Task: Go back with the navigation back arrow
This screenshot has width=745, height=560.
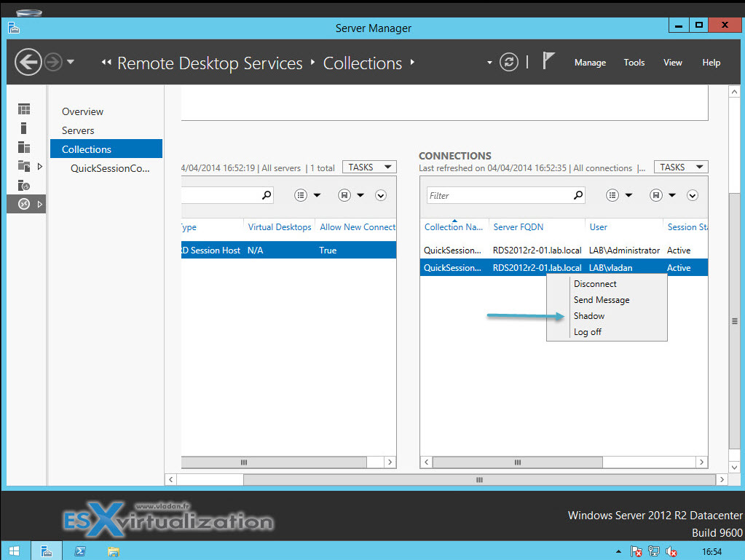Action: coord(28,62)
